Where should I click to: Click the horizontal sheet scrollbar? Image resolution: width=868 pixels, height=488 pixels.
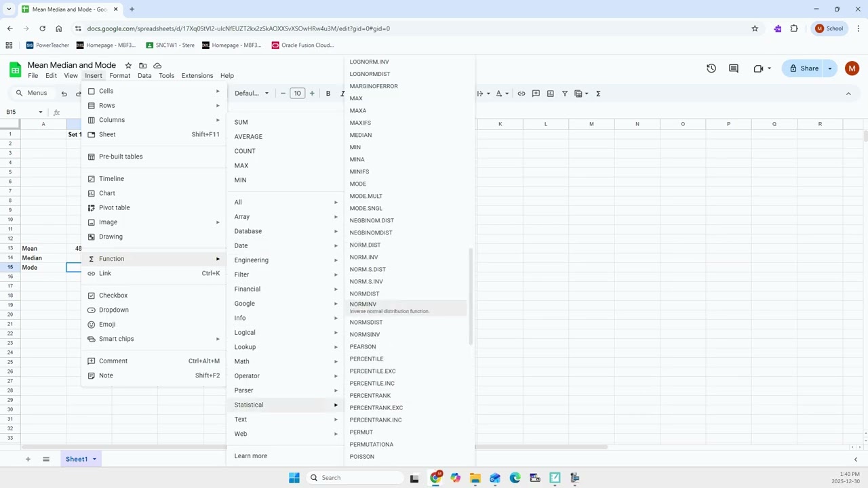coord(314,447)
